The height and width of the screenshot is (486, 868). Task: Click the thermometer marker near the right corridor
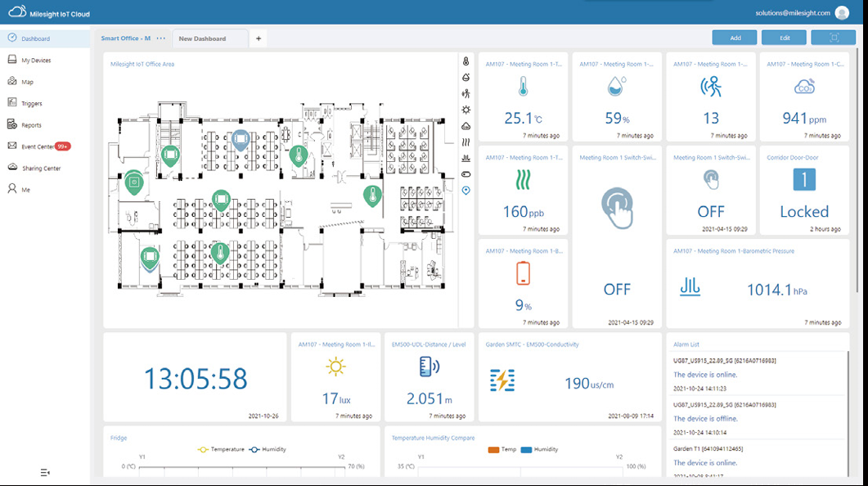(372, 196)
